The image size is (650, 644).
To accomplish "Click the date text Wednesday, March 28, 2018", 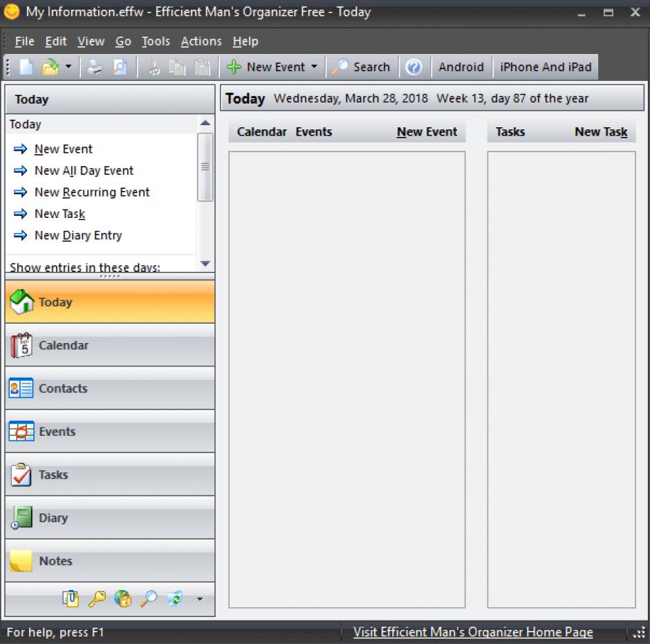I will click(351, 98).
